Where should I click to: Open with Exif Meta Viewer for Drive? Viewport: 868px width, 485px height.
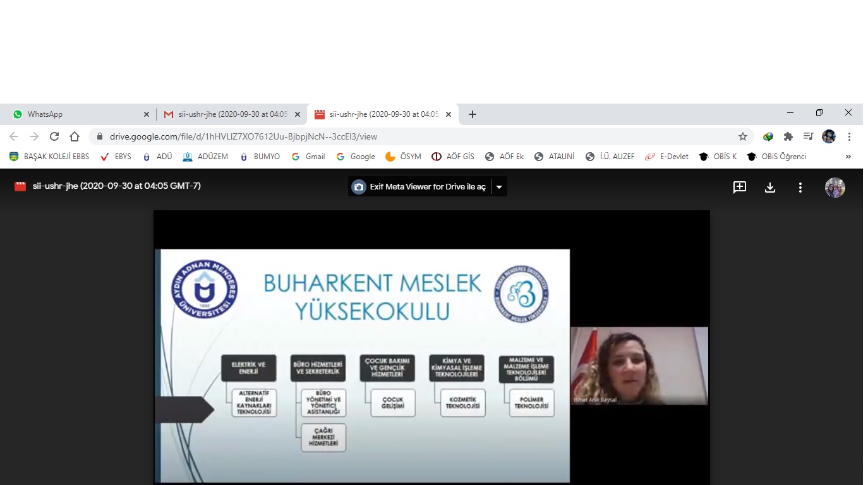point(420,187)
